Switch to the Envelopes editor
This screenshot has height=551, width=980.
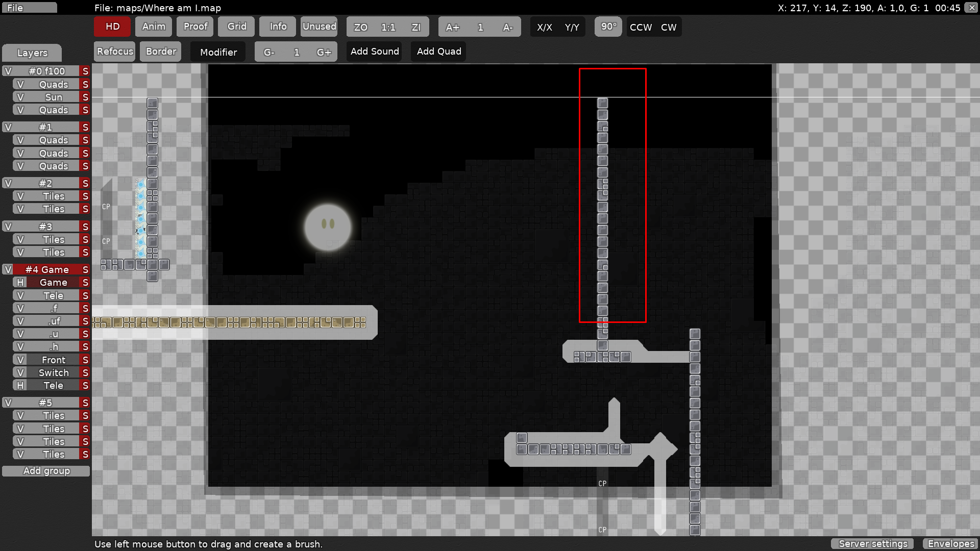(x=951, y=544)
